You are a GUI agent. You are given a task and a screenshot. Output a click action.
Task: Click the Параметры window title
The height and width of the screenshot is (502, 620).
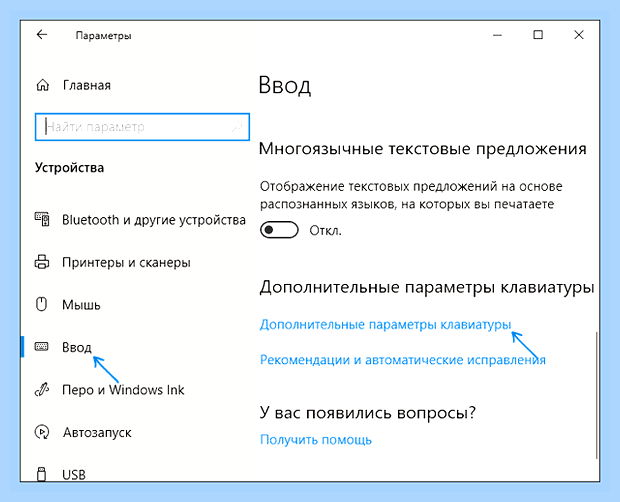pyautogui.click(x=103, y=36)
